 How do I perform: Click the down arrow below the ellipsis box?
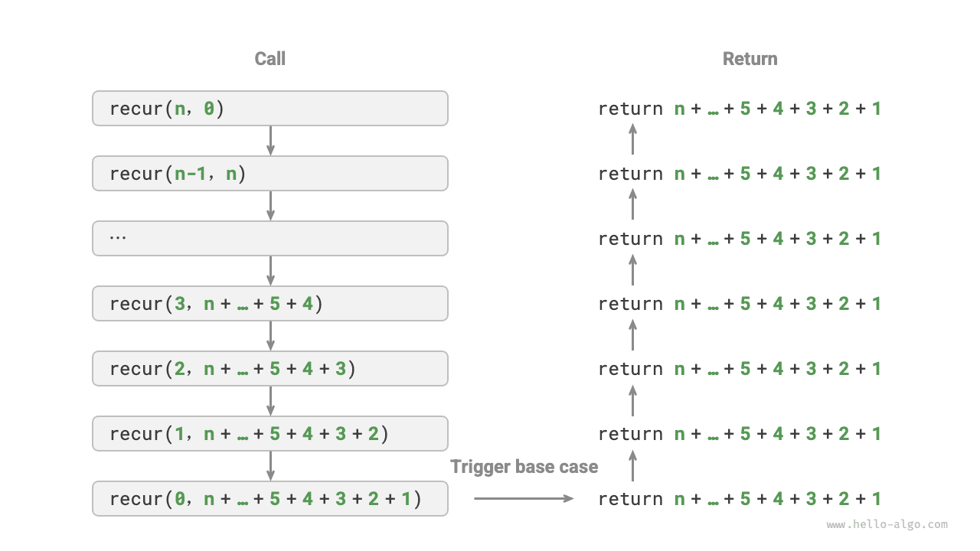[x=270, y=271]
